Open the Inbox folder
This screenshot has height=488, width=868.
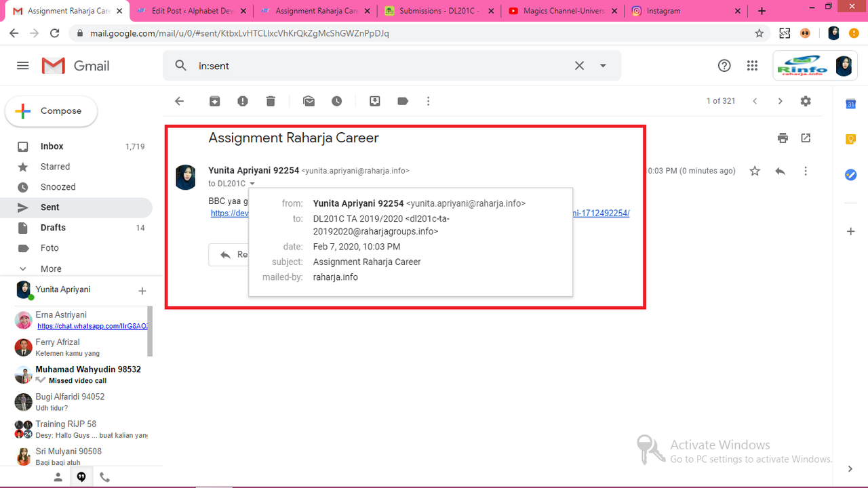click(76, 146)
